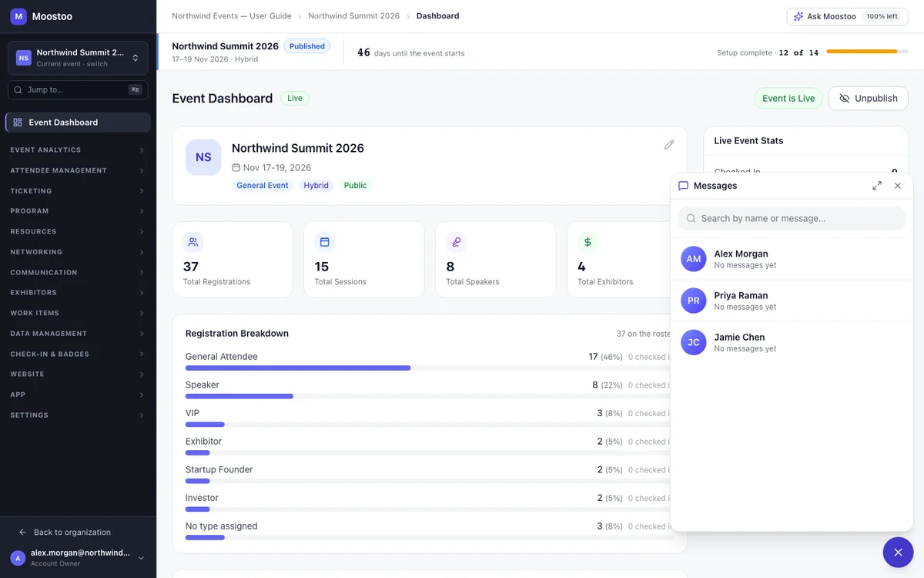Click Northwind Events — User Guide breadcrumb
Screen dimensions: 924x578
[x=232, y=16]
